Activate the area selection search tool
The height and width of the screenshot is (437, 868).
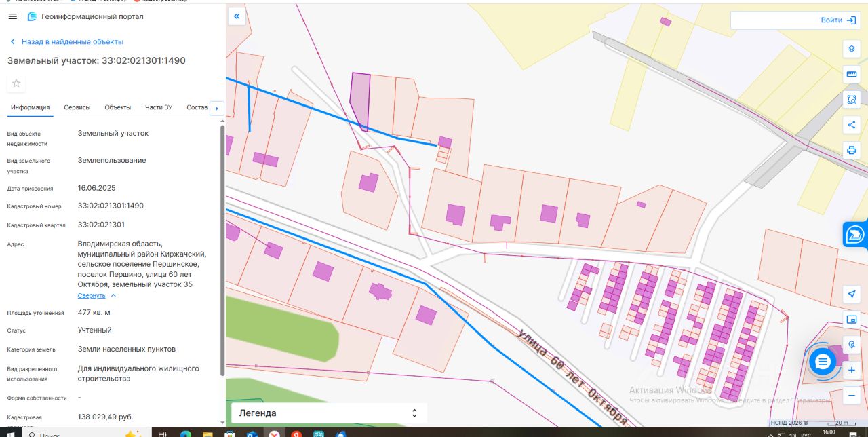(x=852, y=100)
